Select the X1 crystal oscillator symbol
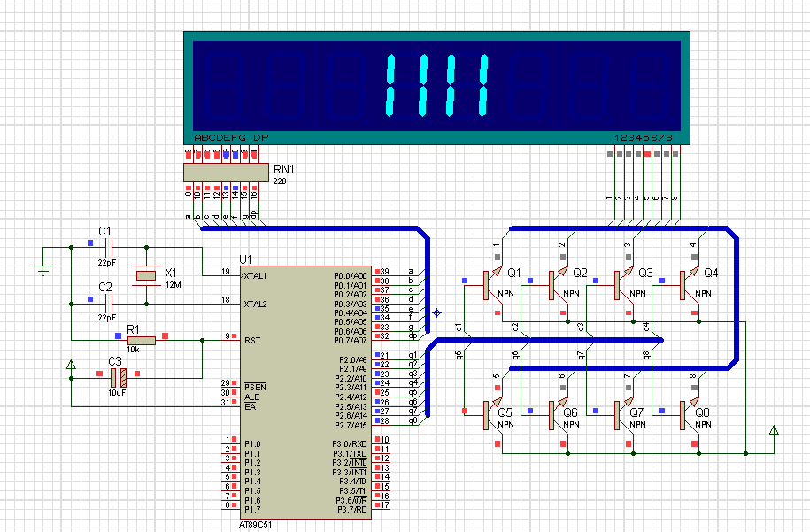 [x=146, y=275]
